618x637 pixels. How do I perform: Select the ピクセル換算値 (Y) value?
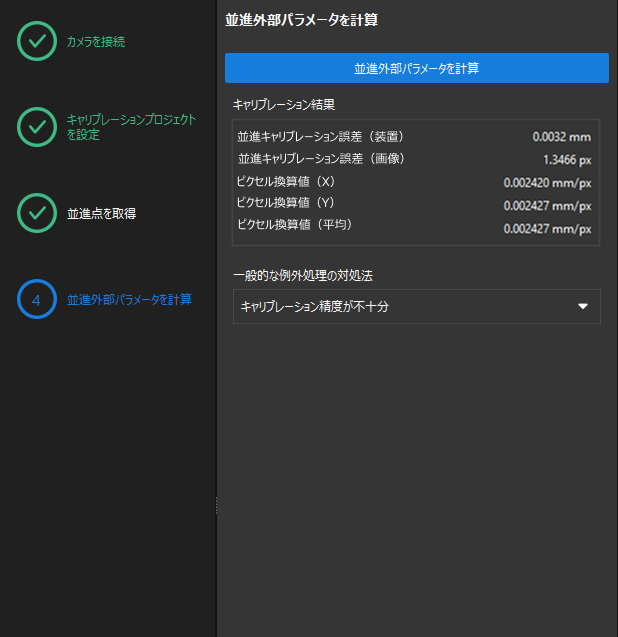pos(547,206)
